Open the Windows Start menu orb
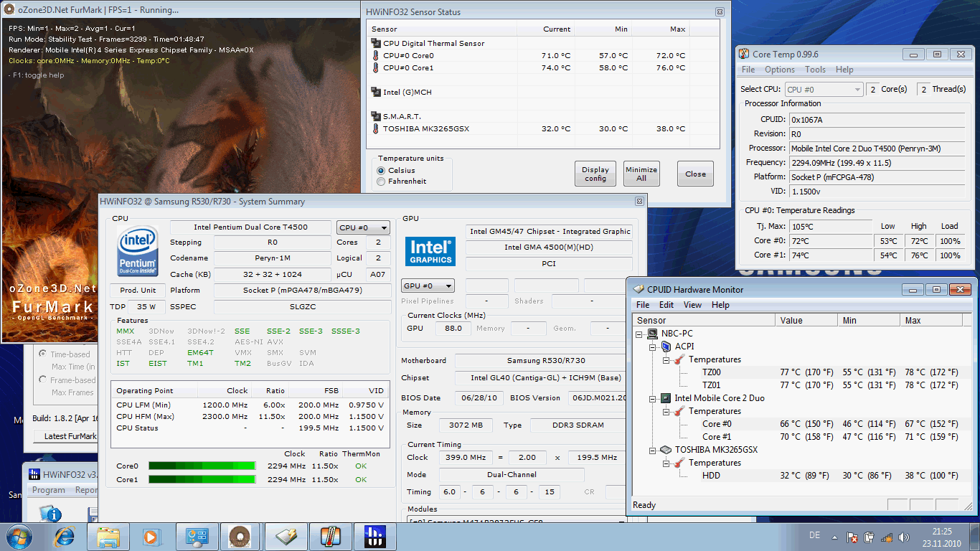The width and height of the screenshot is (980, 551). (19, 536)
